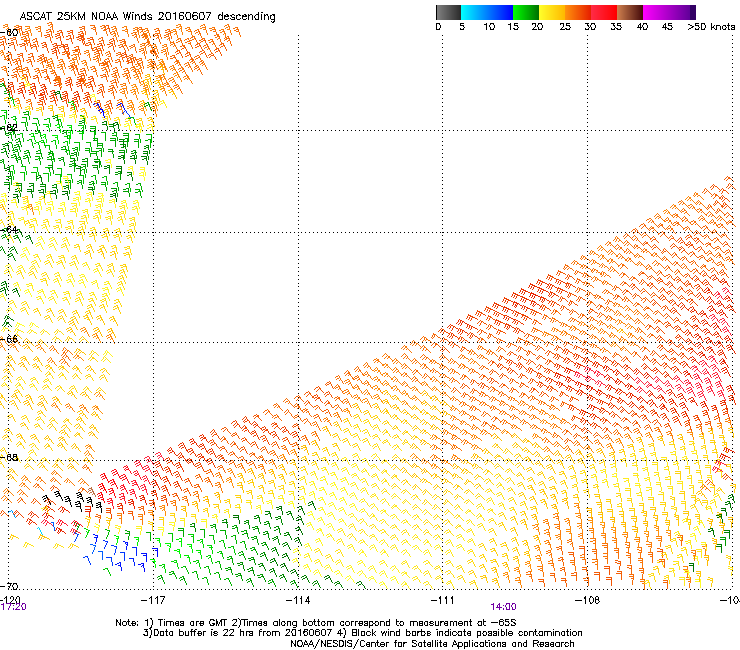This screenshot has width=740, height=650.
Task: Click the NOAA/NESDIS Center for Satellite Applications credit
Action: click(x=432, y=644)
